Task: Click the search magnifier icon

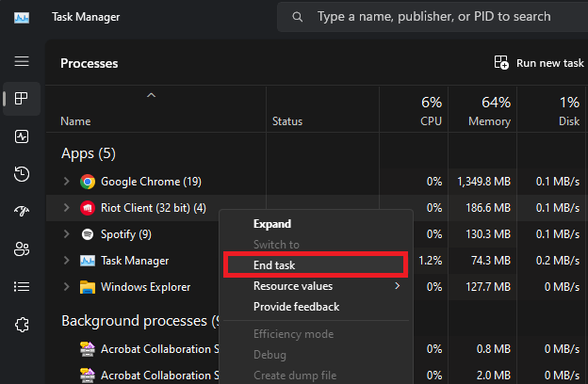Action: click(298, 17)
